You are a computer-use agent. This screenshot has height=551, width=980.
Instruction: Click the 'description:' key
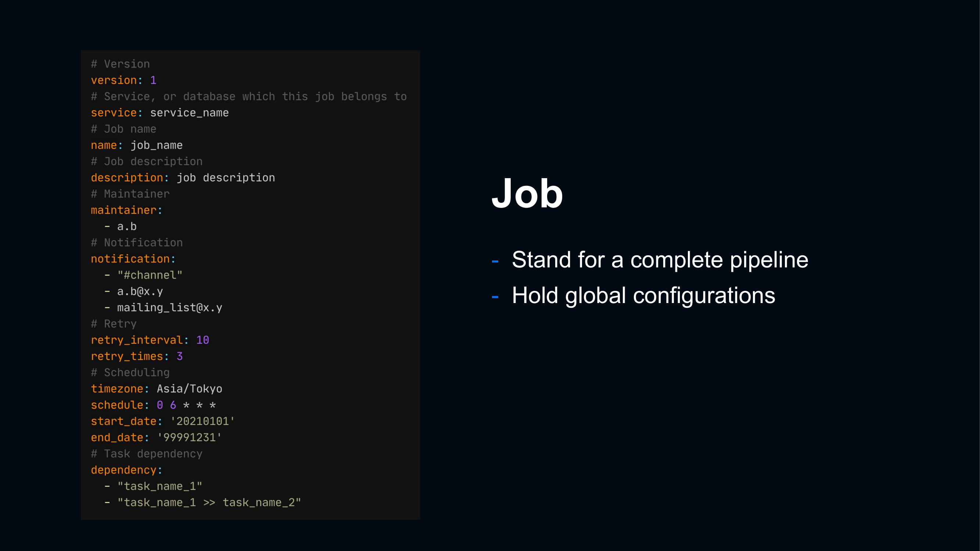(x=129, y=177)
